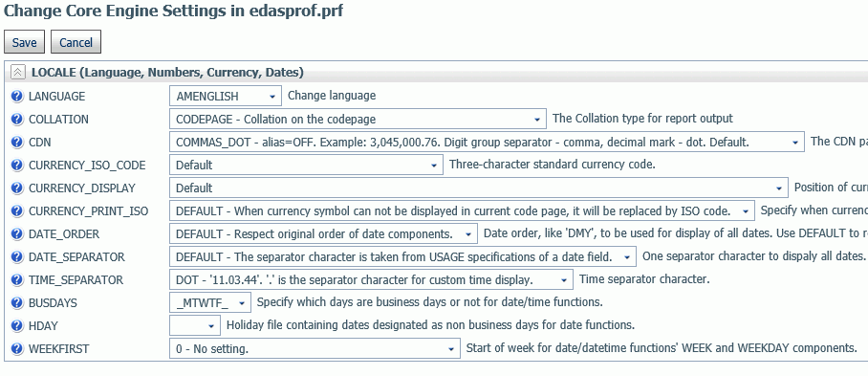
Task: Open the DATE_SEPARATOR dropdown
Action: pyautogui.click(x=402, y=257)
